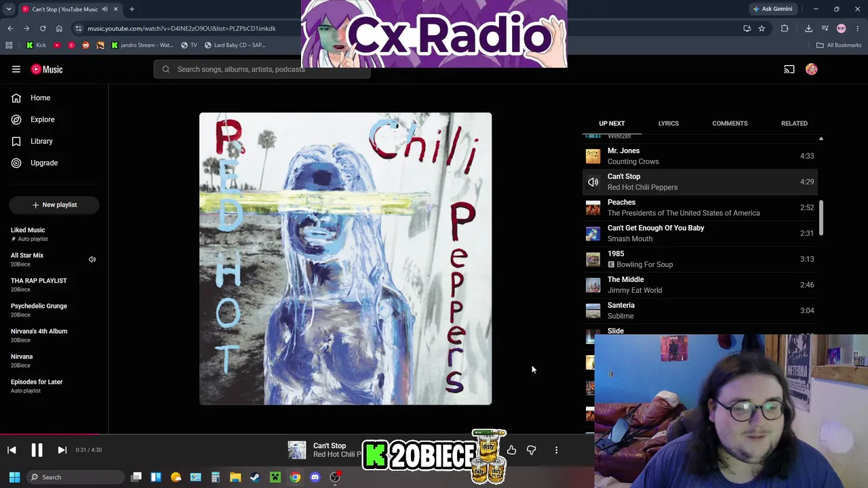Play Can't Get Enough Of You Baby
868x488 pixels.
(x=700, y=233)
